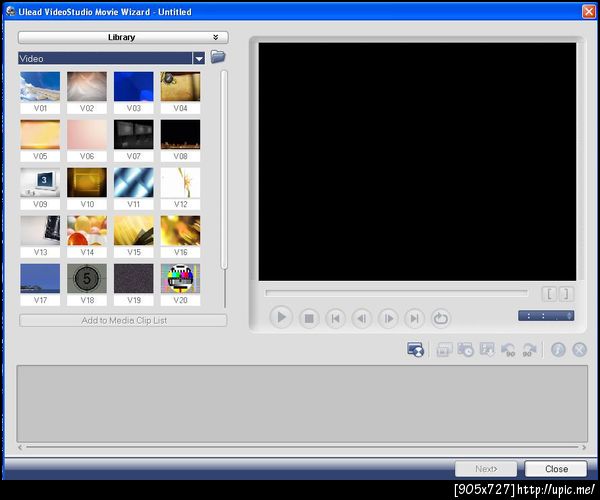600x500 pixels.
Task: Expand the Library panel chevron
Action: [215, 37]
